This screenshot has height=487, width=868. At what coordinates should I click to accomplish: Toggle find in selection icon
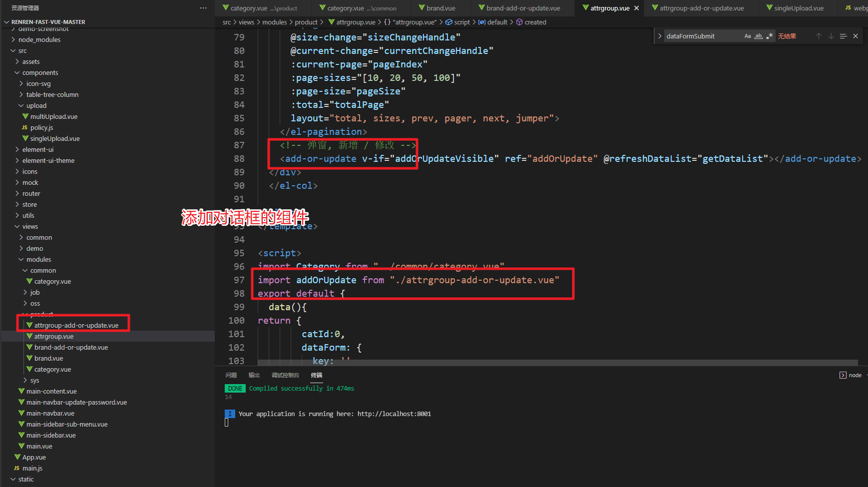(x=844, y=36)
